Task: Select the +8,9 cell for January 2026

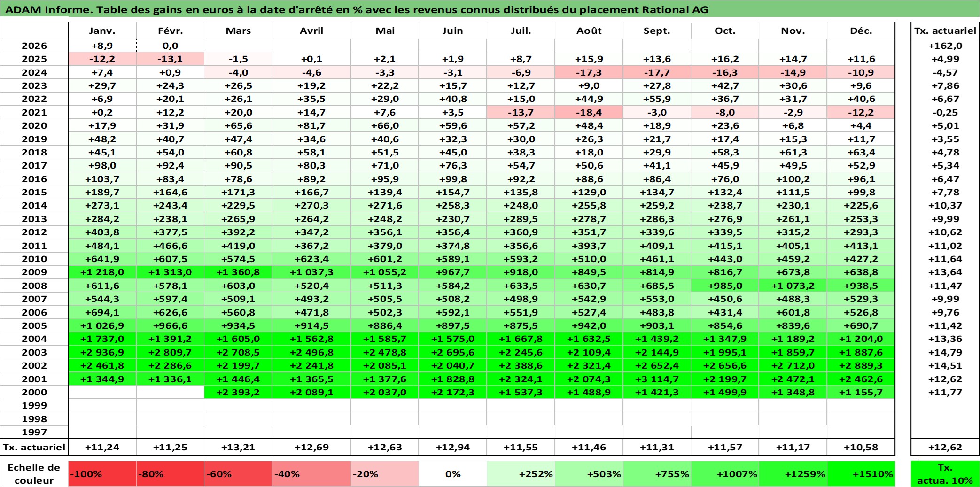Action: [x=102, y=46]
